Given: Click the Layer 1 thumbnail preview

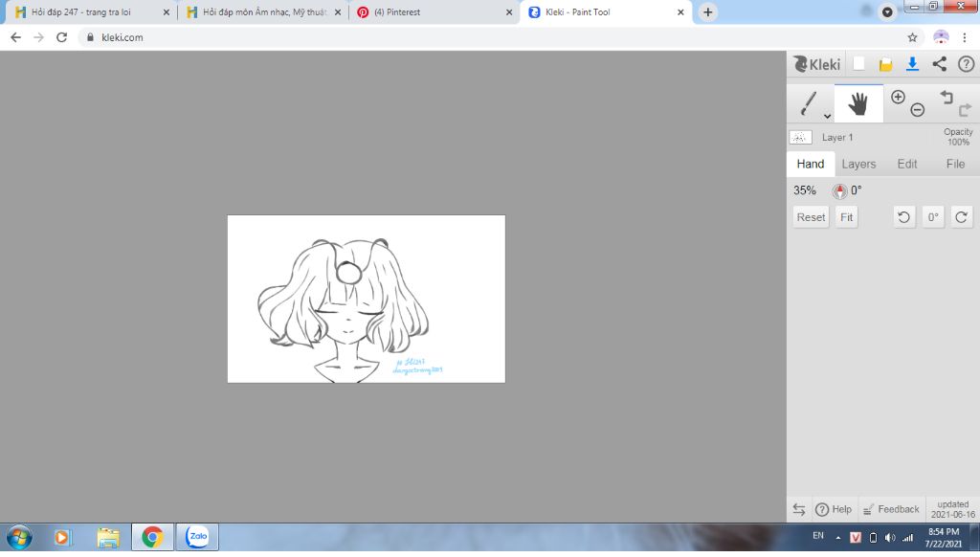Looking at the screenshot, I should click(x=801, y=137).
